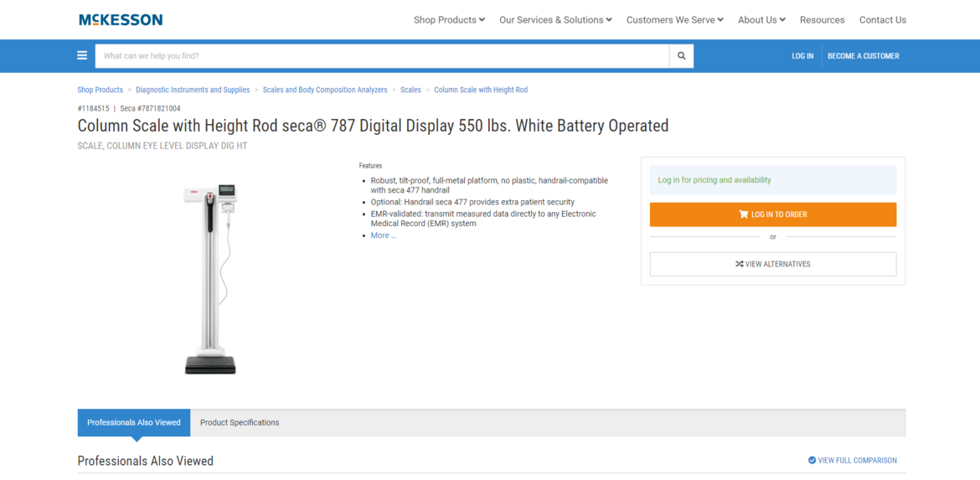Click the product scale image
This screenshot has width=980, height=480.
(210, 279)
